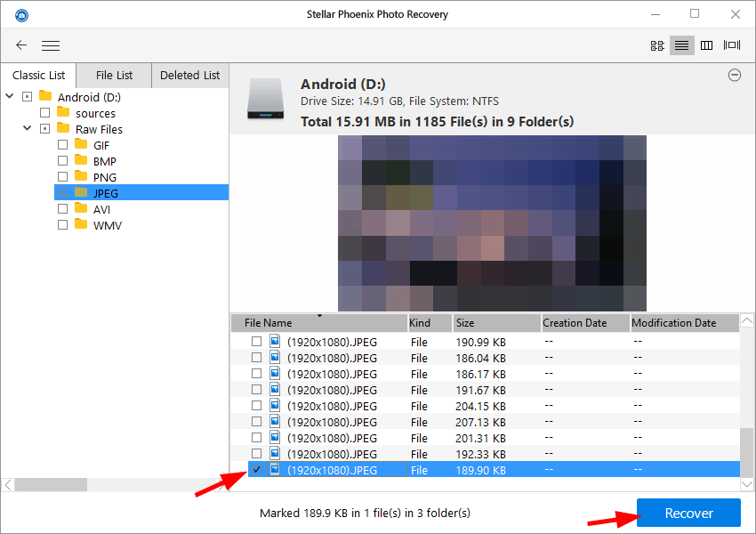Check the sources folder checkbox
The image size is (756, 534).
pos(44,113)
